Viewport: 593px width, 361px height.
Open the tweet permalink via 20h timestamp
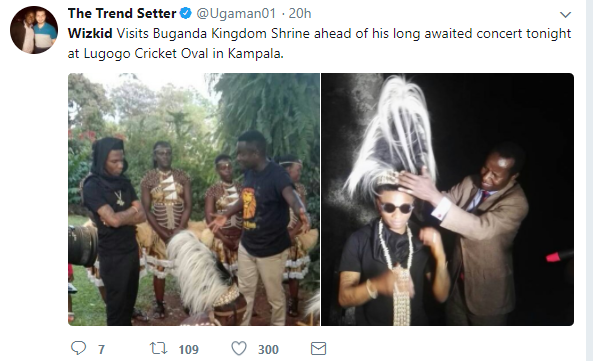[x=300, y=14]
